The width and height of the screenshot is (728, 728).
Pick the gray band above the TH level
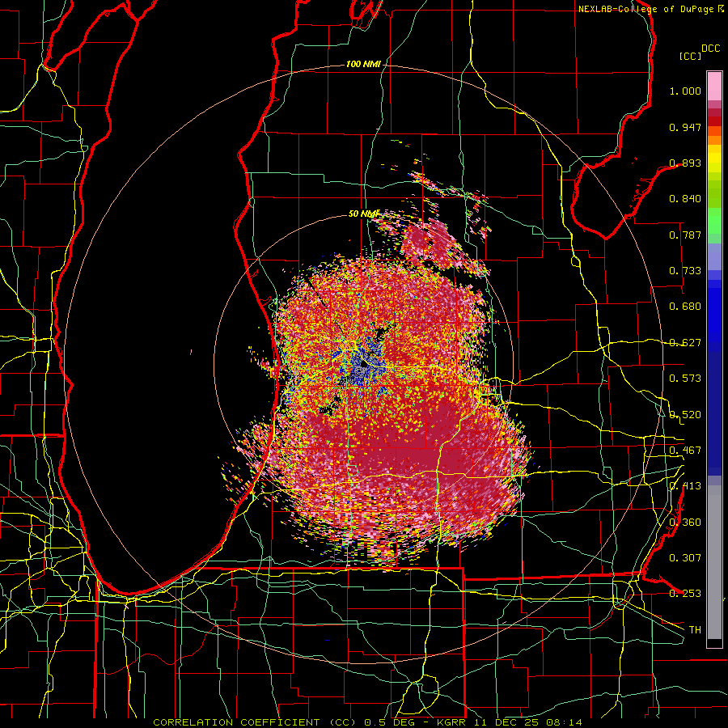pos(714,562)
